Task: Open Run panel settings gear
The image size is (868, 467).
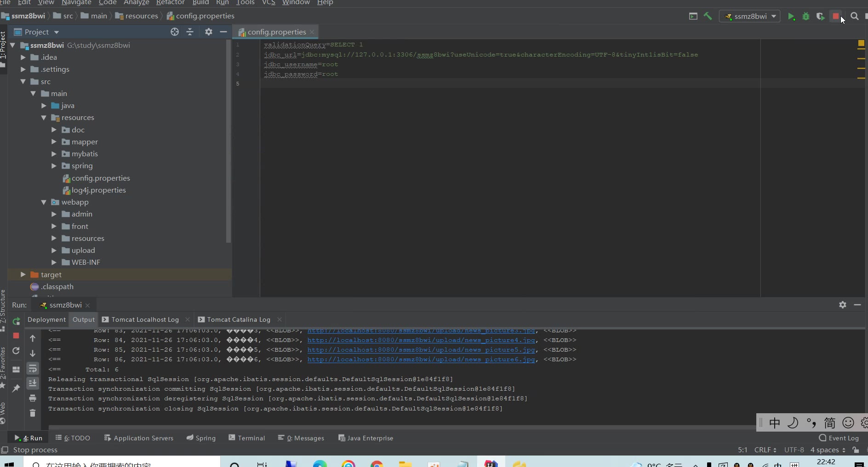Action: tap(843, 305)
